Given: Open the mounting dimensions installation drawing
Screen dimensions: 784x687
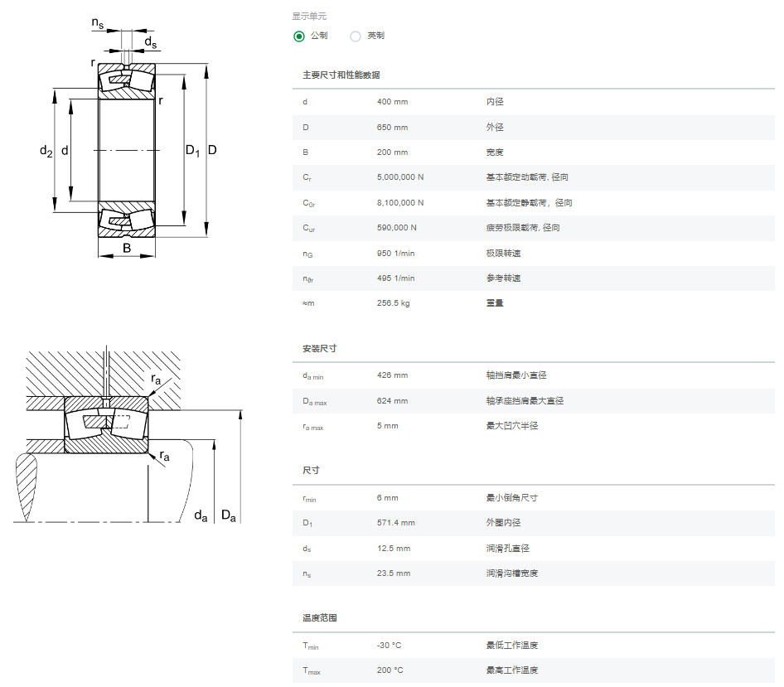Looking at the screenshot, I should click(128, 434).
